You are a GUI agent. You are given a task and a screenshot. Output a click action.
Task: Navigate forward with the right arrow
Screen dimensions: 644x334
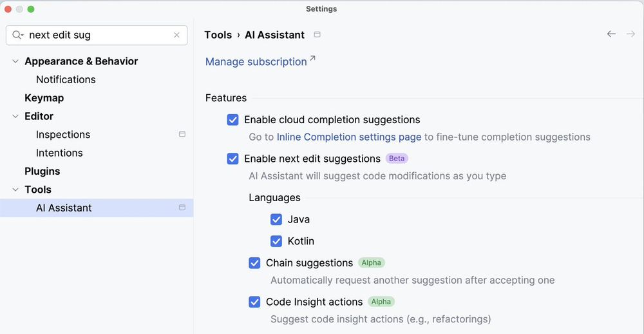tap(630, 34)
